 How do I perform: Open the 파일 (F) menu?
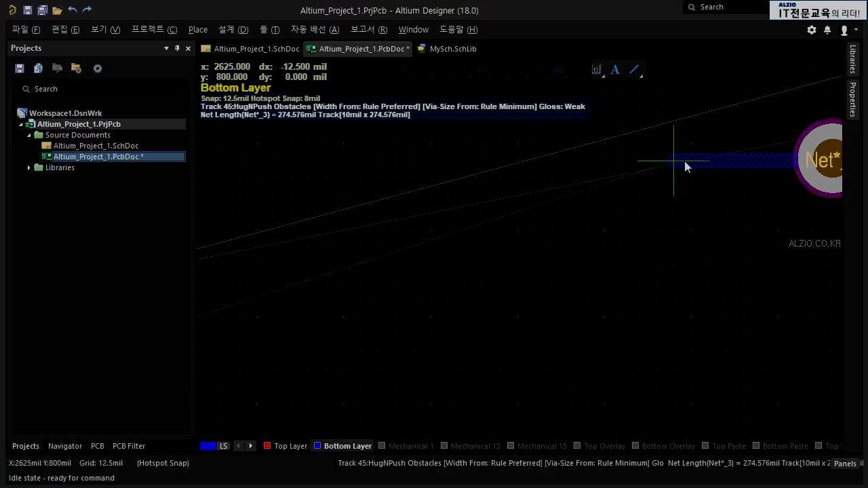26,30
